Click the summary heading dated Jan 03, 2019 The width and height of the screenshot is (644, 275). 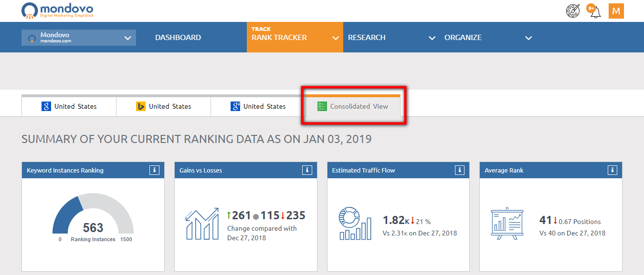pos(197,139)
